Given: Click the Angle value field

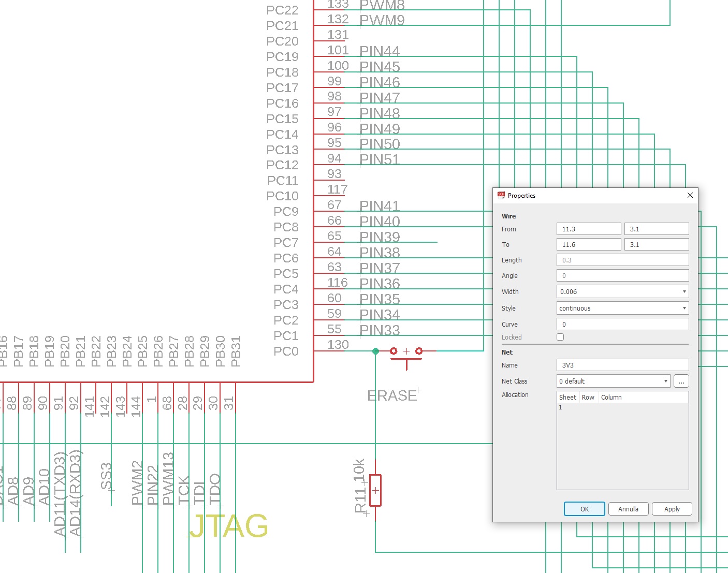Looking at the screenshot, I should pyautogui.click(x=622, y=275).
